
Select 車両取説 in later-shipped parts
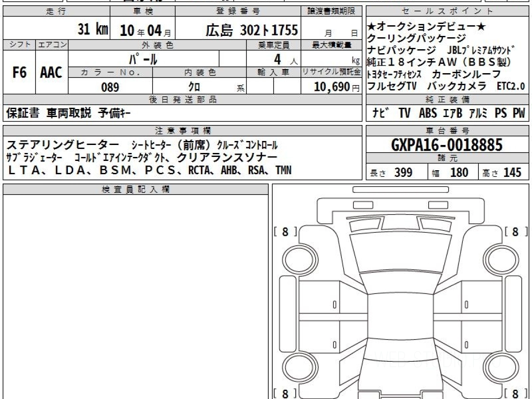tap(69, 113)
